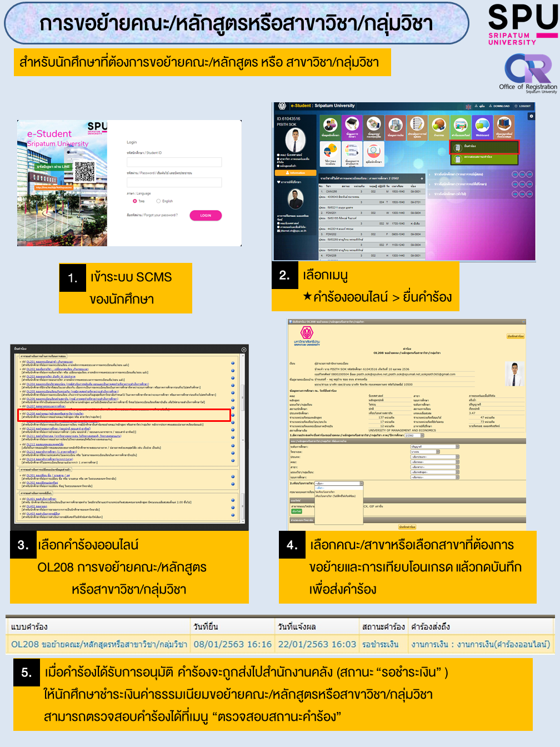Screen dimensions: 560x747
Task: Click the student photo on the OL208 form
Action: click(514, 375)
